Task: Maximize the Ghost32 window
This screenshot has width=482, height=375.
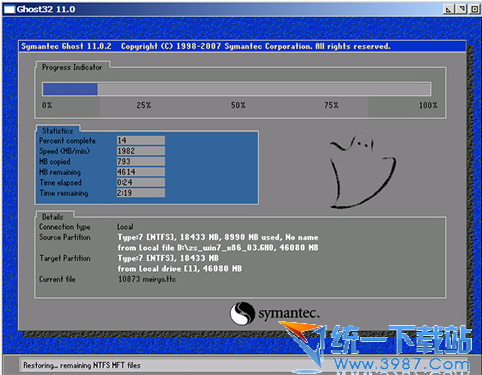Action: [462, 9]
